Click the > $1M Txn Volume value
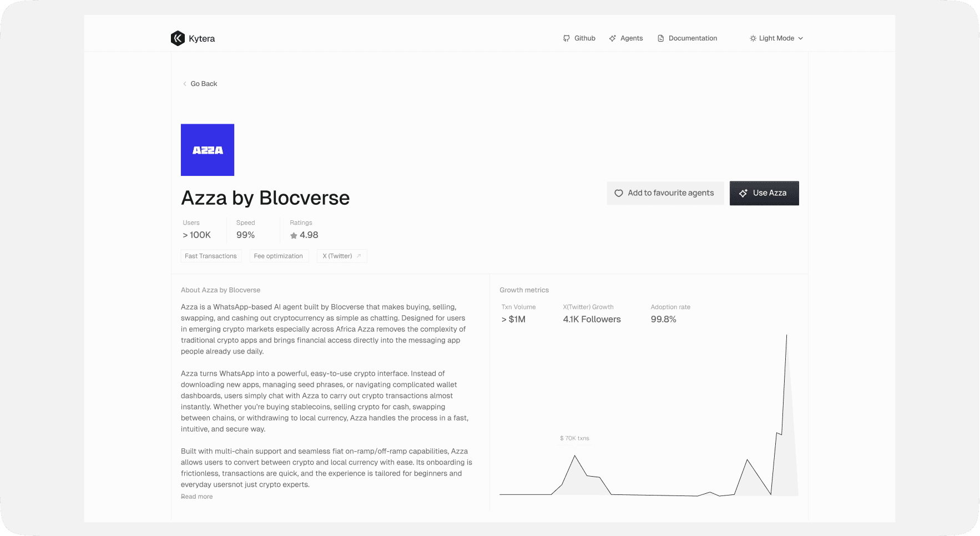Image resolution: width=980 pixels, height=536 pixels. tap(513, 320)
